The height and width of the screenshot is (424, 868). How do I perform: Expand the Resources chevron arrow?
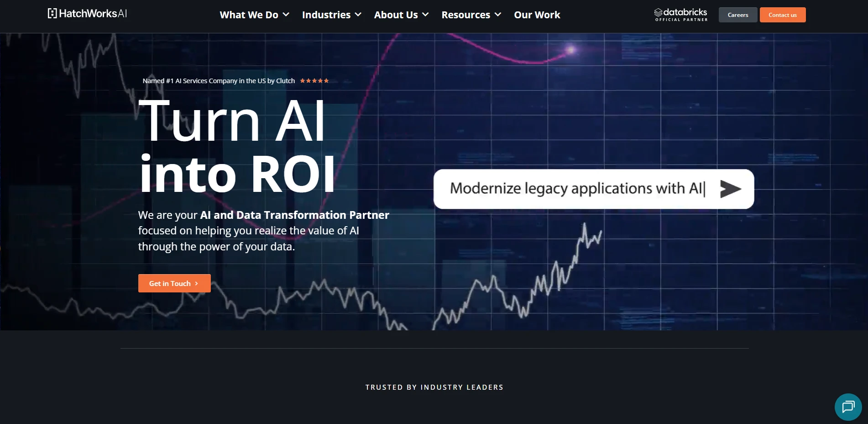pyautogui.click(x=498, y=15)
